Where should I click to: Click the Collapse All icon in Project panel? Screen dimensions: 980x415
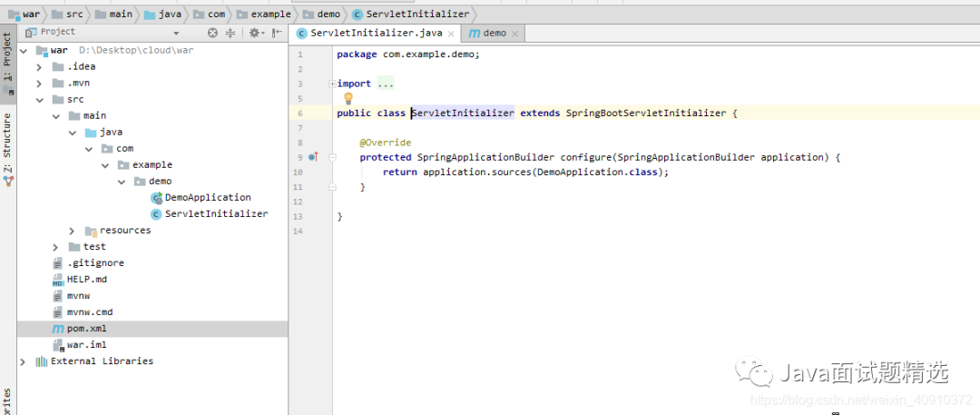[x=230, y=34]
